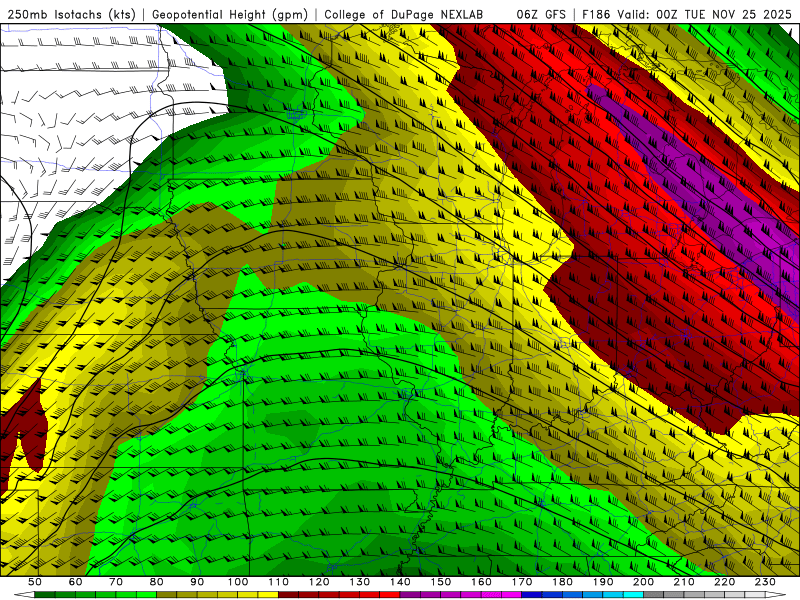Click the '210' value on the color scale
Image resolution: width=800 pixels, height=600 pixels.
(684, 582)
